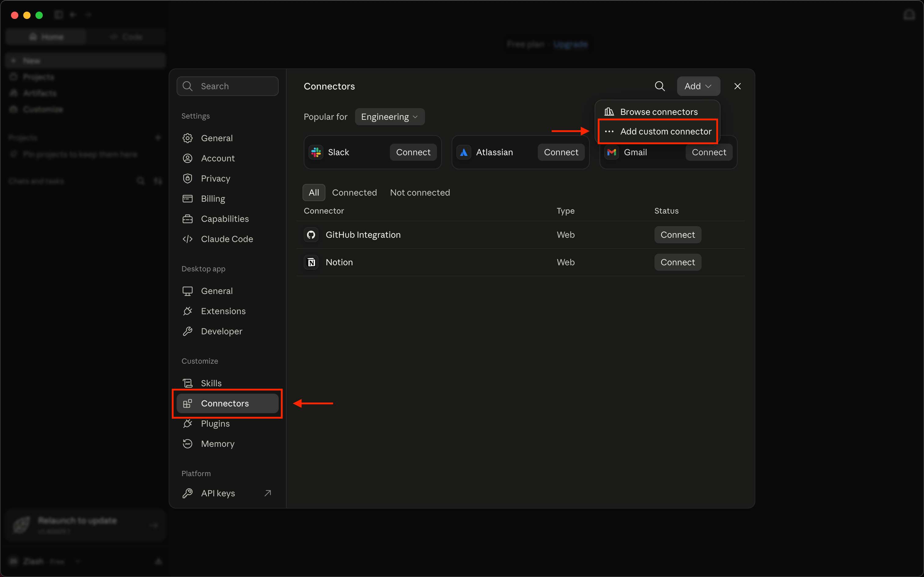This screenshot has height=577, width=924.
Task: Open API keys external link
Action: [x=227, y=494]
